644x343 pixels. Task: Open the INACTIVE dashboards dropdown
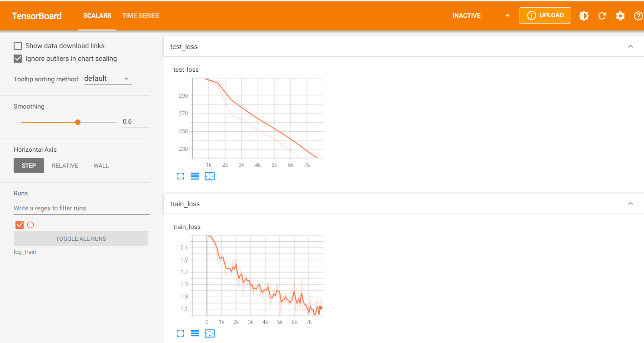pyautogui.click(x=482, y=16)
